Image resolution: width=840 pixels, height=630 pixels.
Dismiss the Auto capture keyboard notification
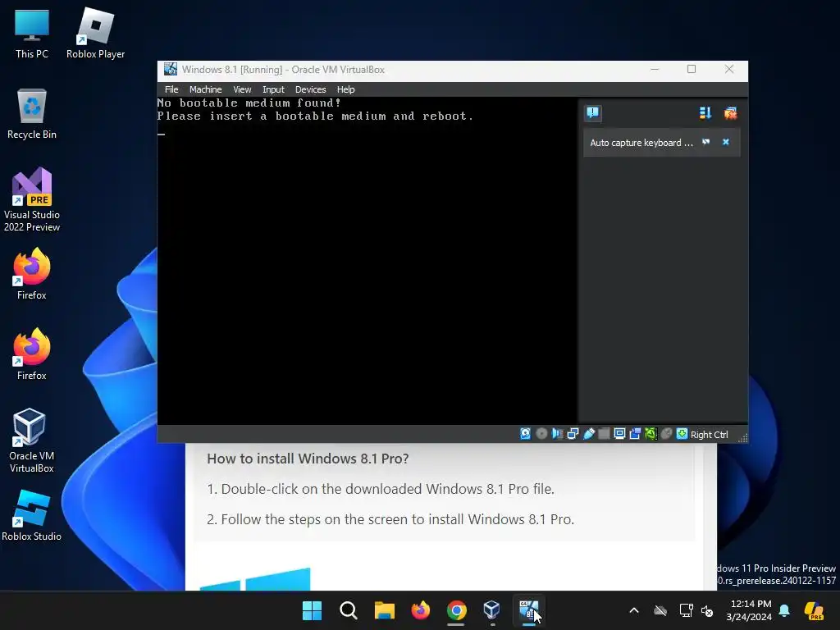pos(726,142)
